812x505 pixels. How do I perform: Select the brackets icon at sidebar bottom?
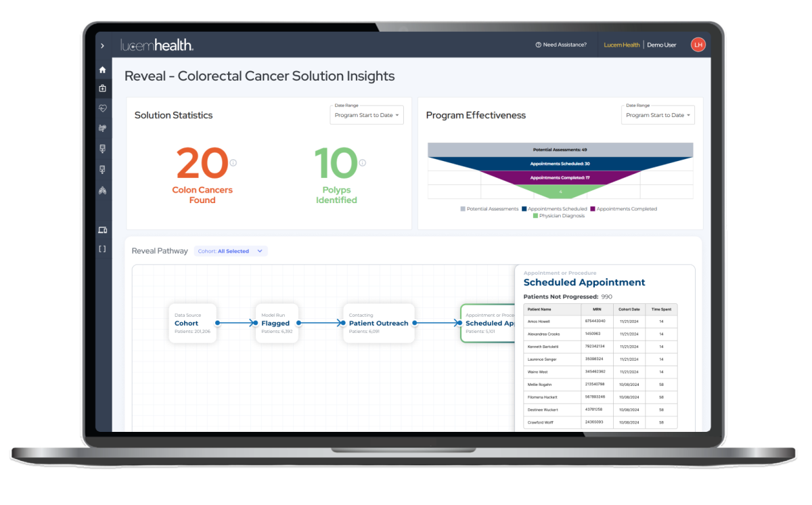pos(103,248)
